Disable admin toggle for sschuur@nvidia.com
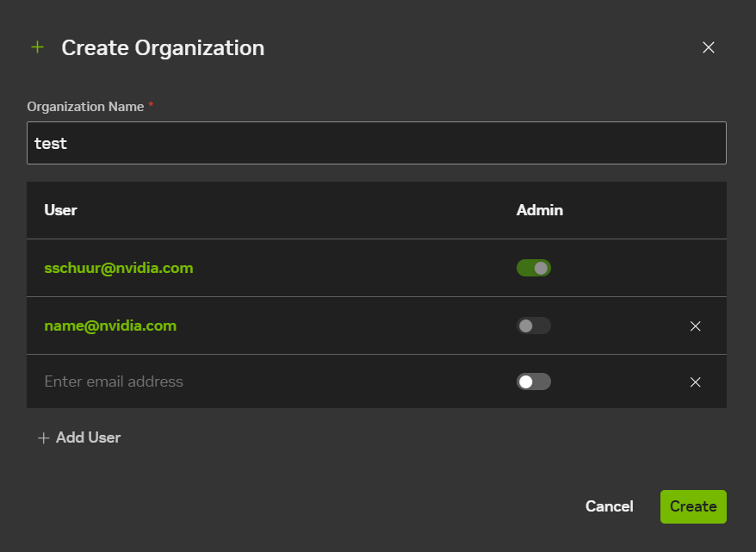 pyautogui.click(x=534, y=268)
